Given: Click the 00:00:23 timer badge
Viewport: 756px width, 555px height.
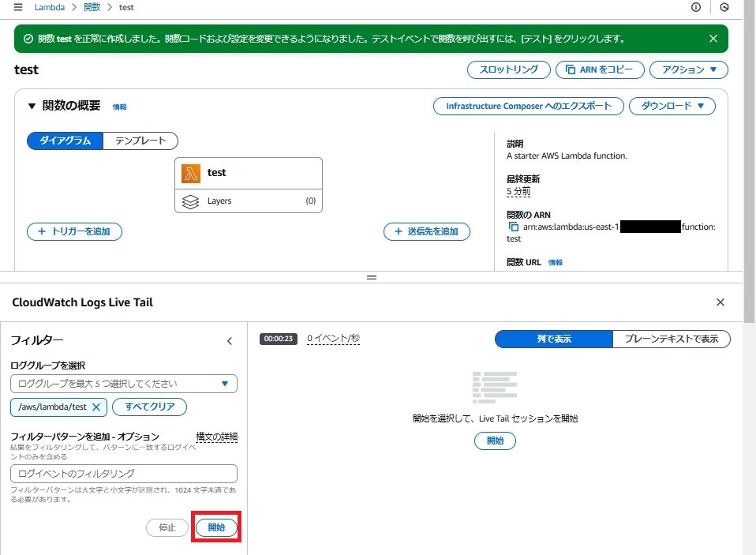Looking at the screenshot, I should pyautogui.click(x=279, y=339).
